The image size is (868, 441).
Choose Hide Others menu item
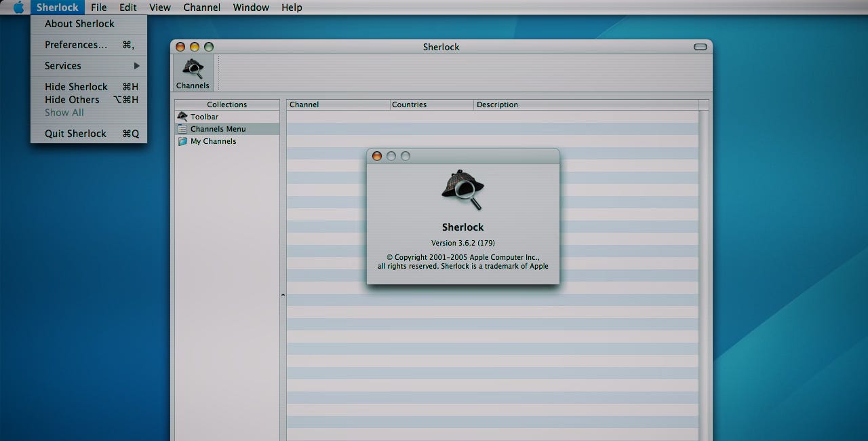[x=89, y=100]
